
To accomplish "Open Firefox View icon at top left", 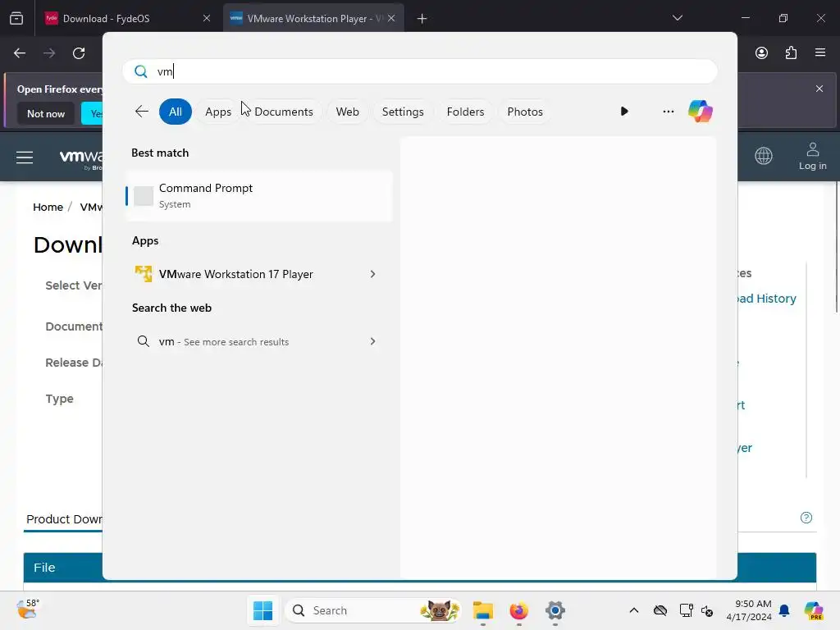I will click(16, 18).
